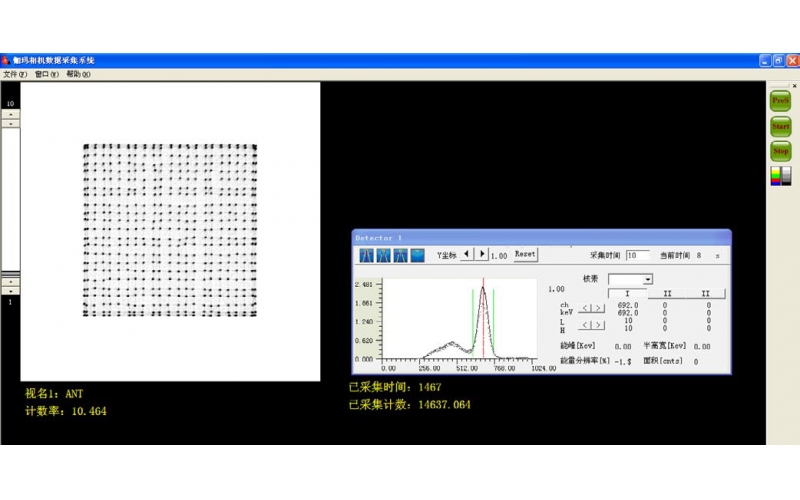The height and width of the screenshot is (500, 800).
Task: Click the 采集时间 input field
Action: [637, 256]
